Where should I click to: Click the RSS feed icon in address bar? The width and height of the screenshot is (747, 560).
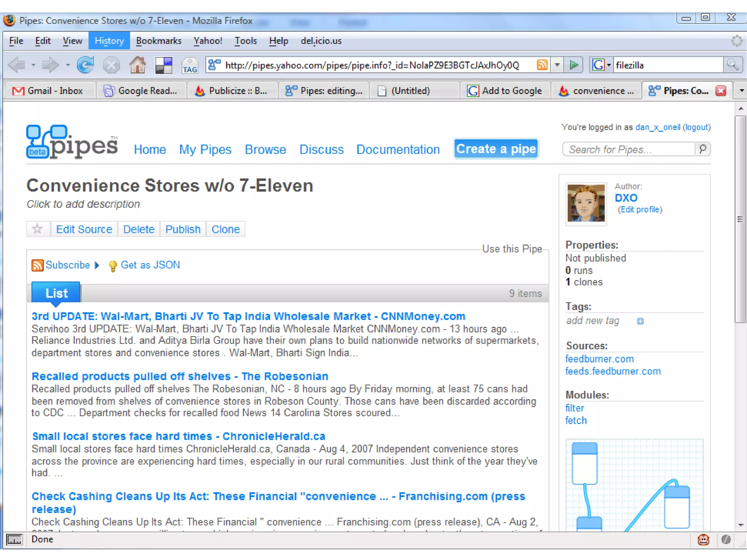click(542, 65)
